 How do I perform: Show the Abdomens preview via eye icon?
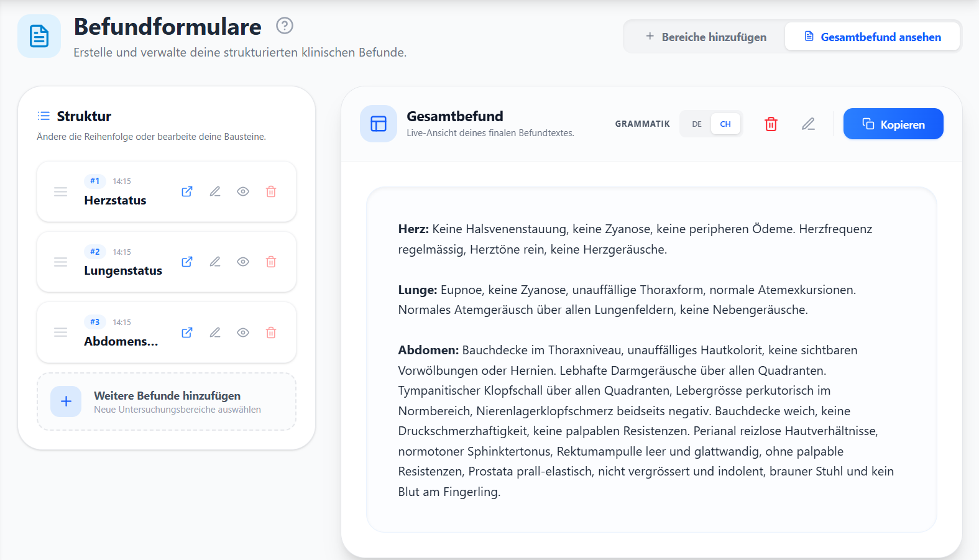coord(242,332)
